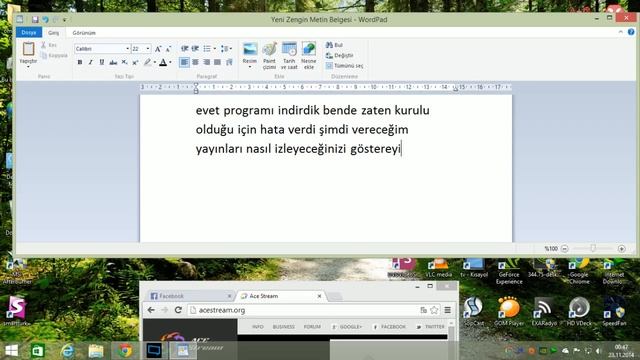Toggle subscript formatting

click(x=124, y=62)
